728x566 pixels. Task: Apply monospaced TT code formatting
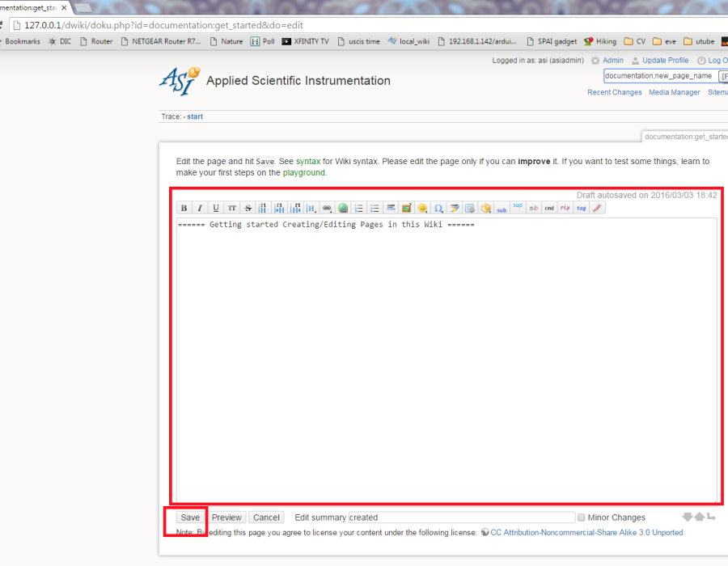click(x=231, y=209)
